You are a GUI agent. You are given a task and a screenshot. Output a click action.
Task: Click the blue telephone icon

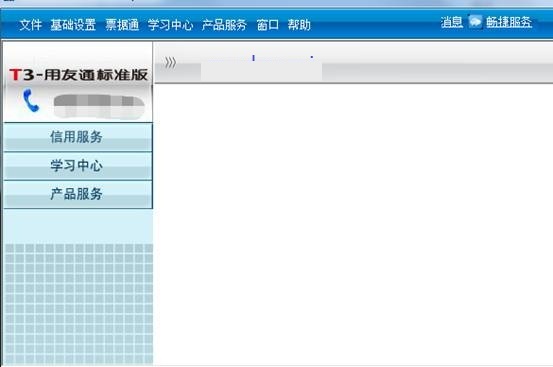coord(31,101)
